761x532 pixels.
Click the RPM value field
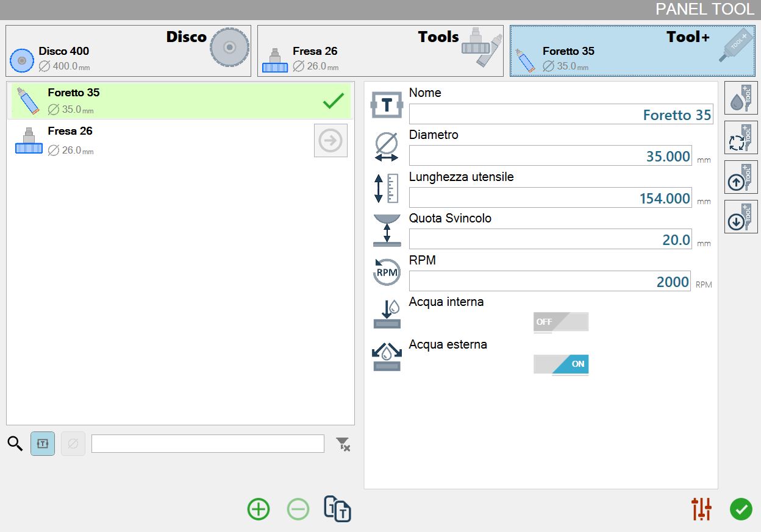tap(549, 281)
